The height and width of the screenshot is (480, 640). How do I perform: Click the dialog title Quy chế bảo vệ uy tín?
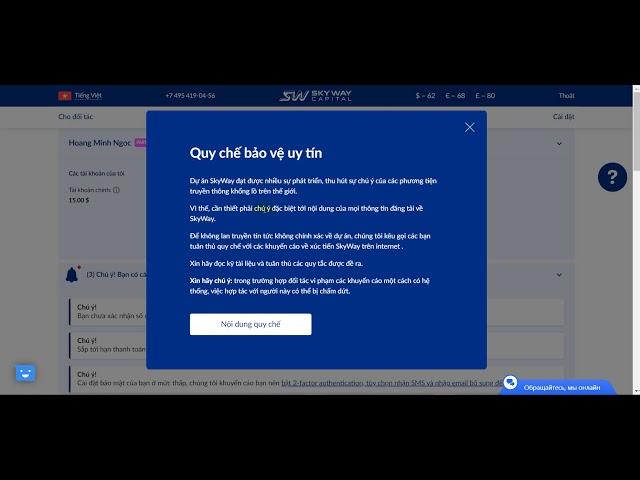[256, 153]
